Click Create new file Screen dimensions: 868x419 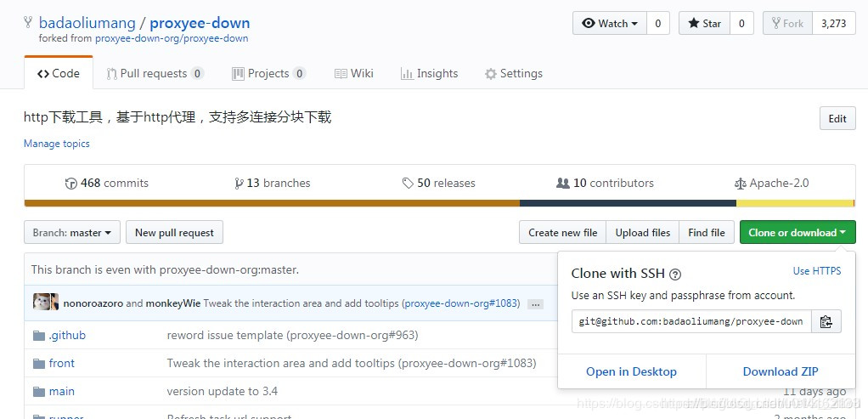(x=562, y=233)
